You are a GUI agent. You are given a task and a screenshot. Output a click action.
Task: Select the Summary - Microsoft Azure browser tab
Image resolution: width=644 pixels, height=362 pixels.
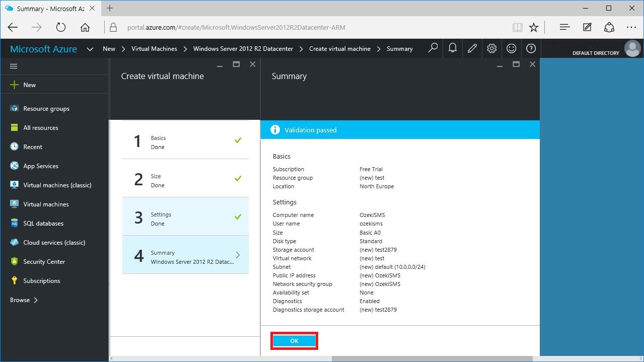pyautogui.click(x=50, y=9)
